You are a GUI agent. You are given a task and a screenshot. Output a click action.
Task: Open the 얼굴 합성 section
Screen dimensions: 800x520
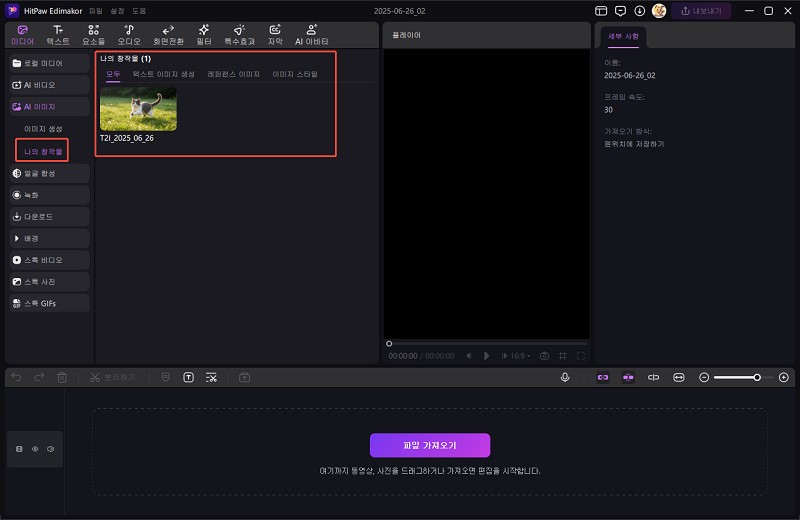tap(49, 174)
